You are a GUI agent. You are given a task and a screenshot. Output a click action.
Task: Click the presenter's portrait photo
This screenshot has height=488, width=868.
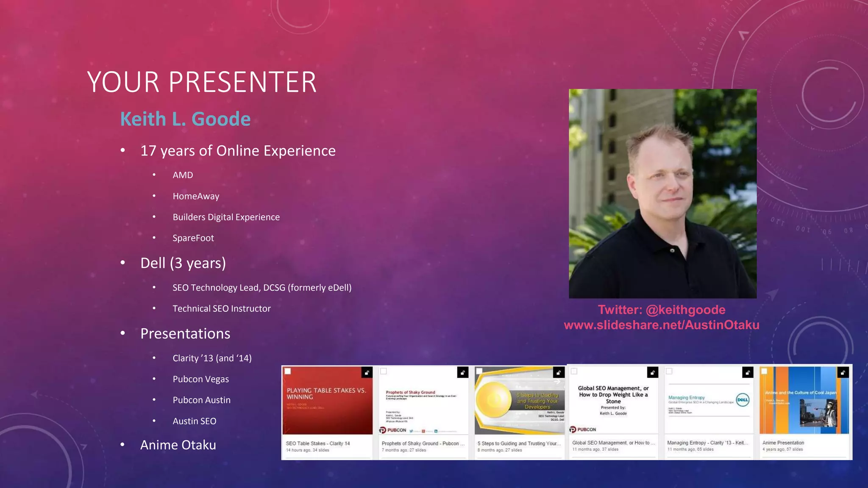tap(662, 194)
